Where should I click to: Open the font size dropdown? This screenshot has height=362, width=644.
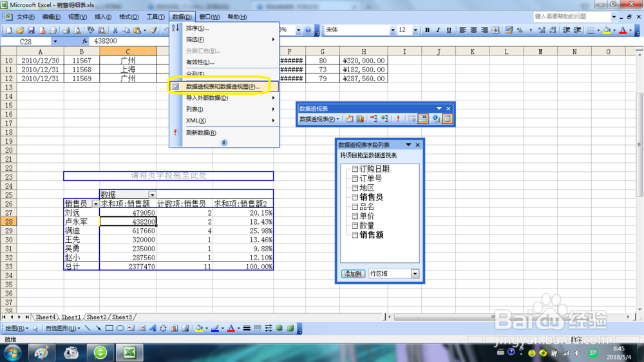[415, 30]
